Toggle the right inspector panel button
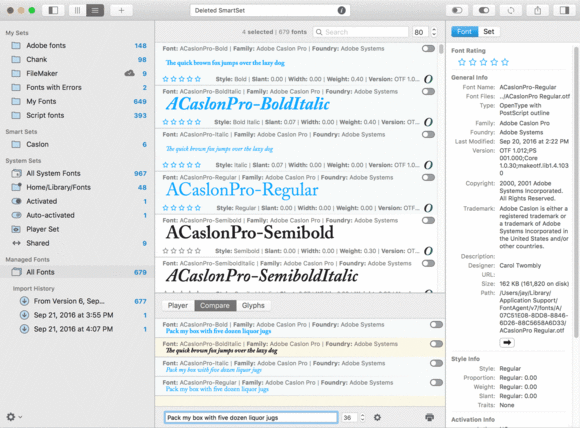 [564, 10]
